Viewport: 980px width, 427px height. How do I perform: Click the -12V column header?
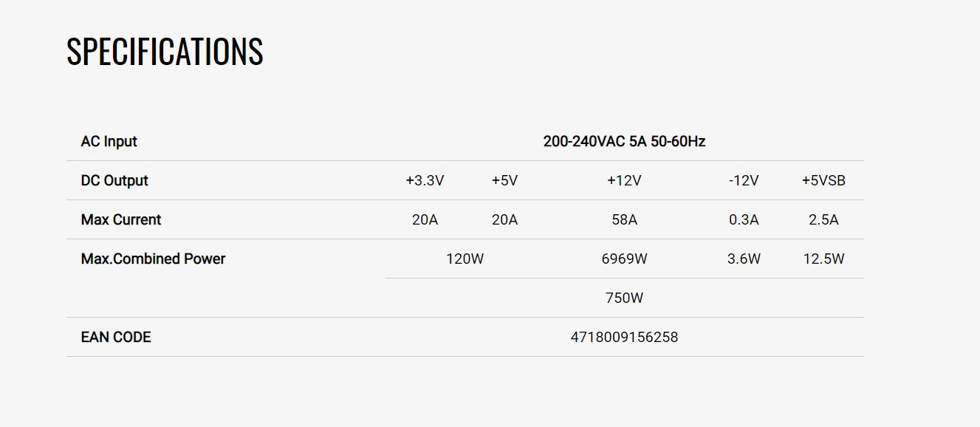click(x=744, y=180)
